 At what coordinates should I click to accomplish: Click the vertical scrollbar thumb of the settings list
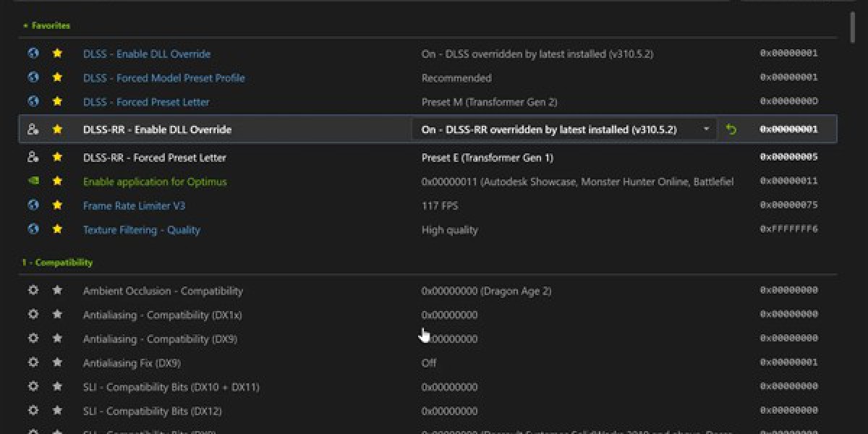[x=854, y=27]
